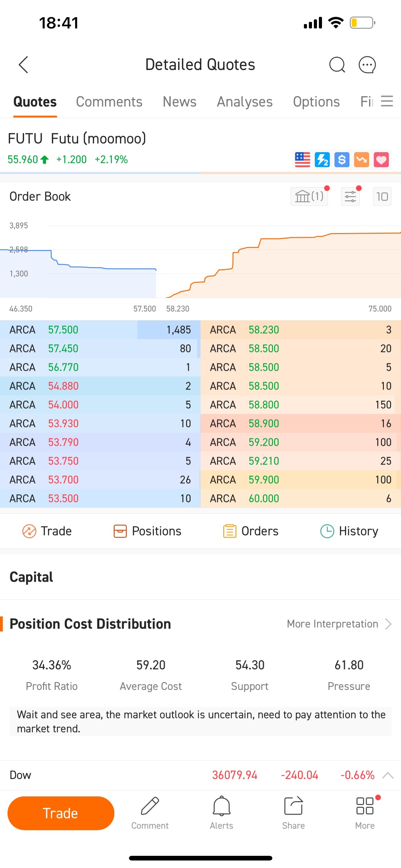Select bid price 53.930

click(x=63, y=423)
